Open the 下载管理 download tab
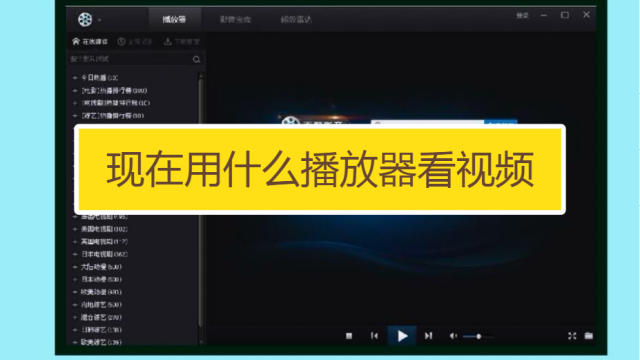The image size is (640, 360). (x=182, y=41)
